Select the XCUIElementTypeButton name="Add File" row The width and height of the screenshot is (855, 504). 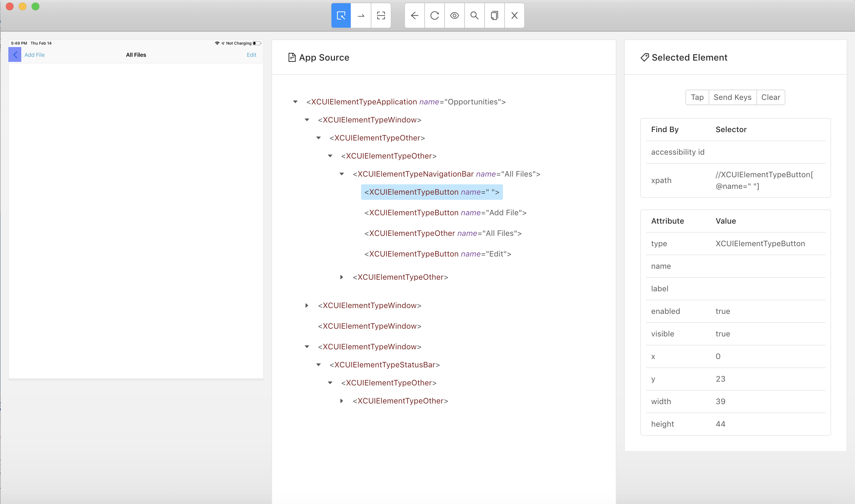[445, 213]
